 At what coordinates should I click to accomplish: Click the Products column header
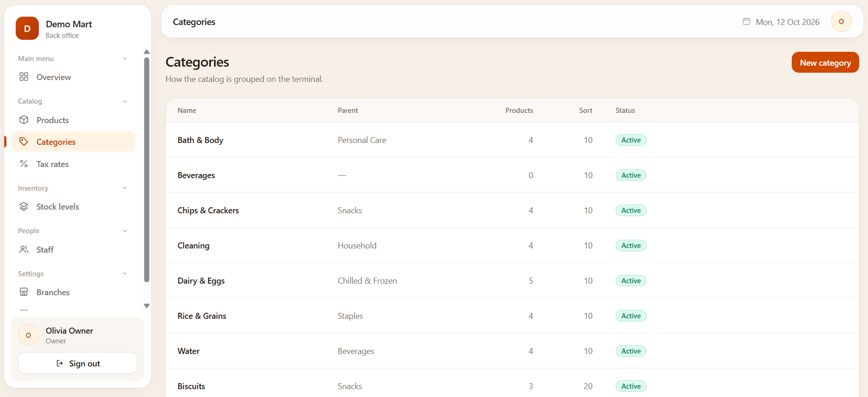click(x=519, y=110)
